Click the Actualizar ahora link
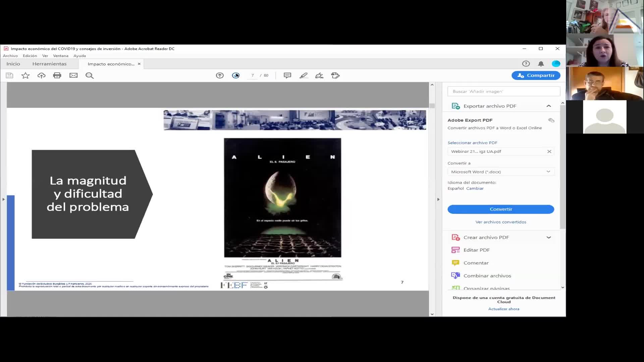Viewport: 644px width, 362px height. (503, 309)
